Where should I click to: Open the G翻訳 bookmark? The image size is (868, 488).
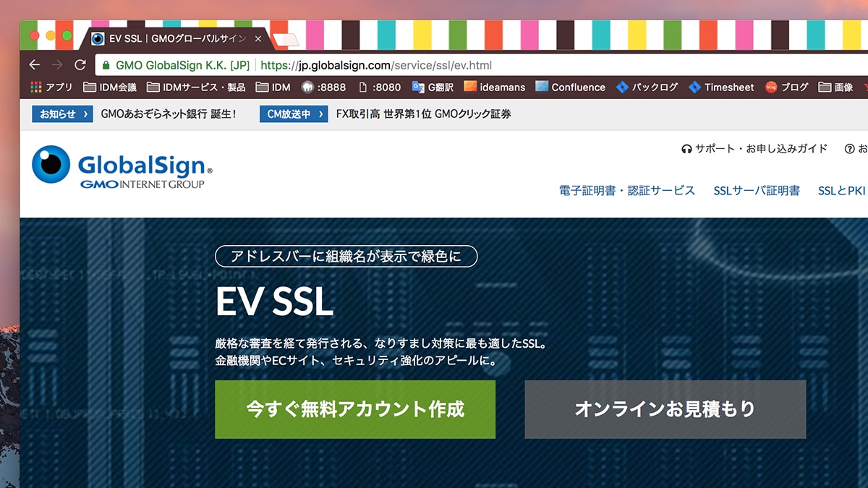point(433,87)
